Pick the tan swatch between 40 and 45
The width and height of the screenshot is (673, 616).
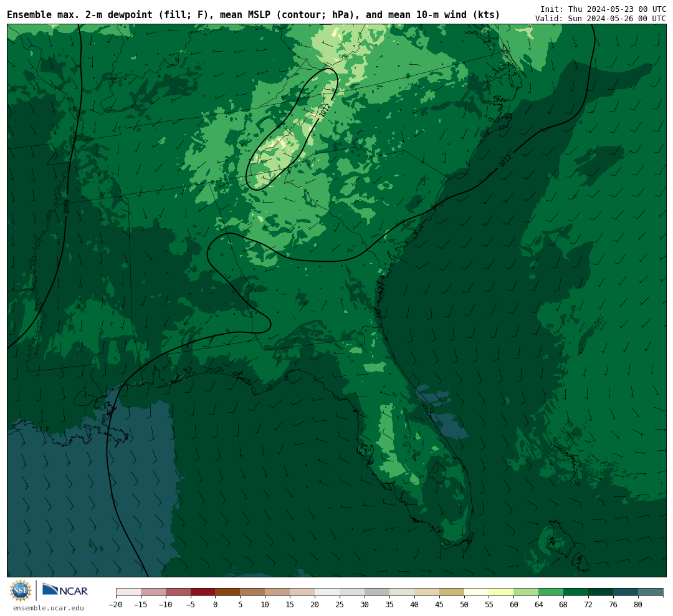pos(427,592)
